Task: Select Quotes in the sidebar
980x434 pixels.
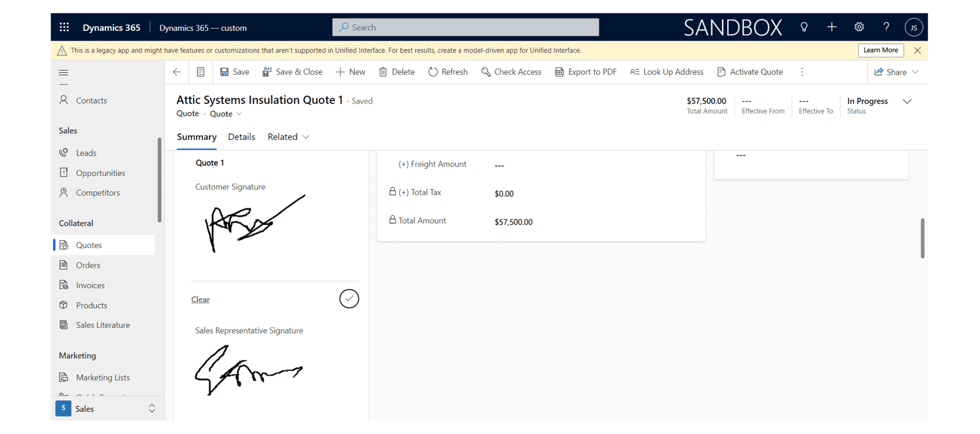Action: point(103,245)
